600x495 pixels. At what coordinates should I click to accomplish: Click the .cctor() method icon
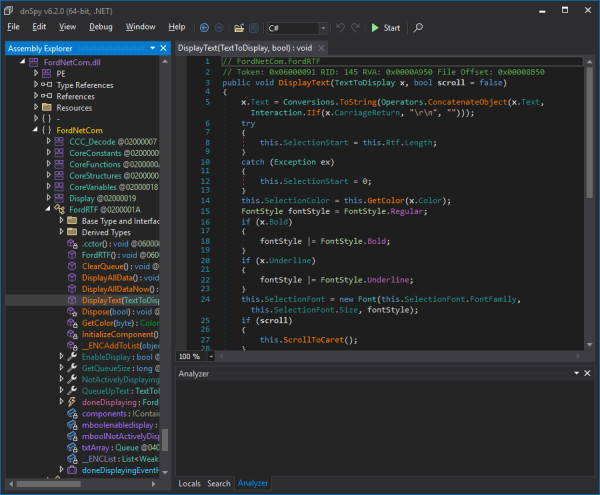tap(72, 243)
